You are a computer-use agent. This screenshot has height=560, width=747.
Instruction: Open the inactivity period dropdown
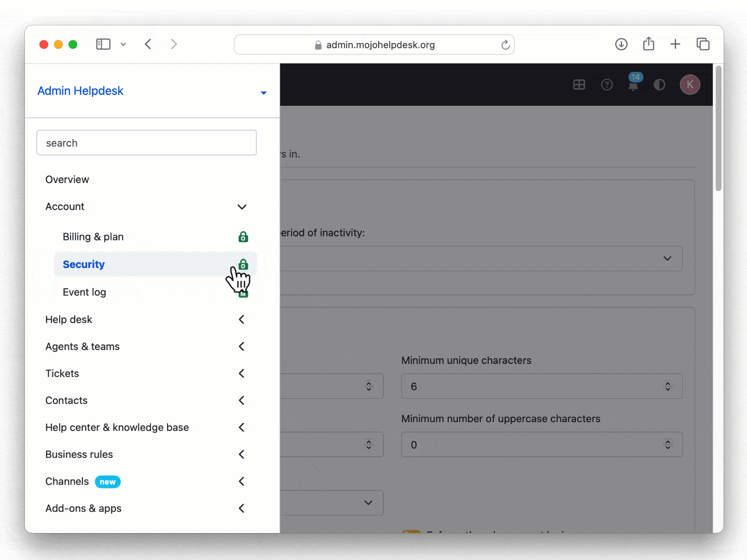667,258
